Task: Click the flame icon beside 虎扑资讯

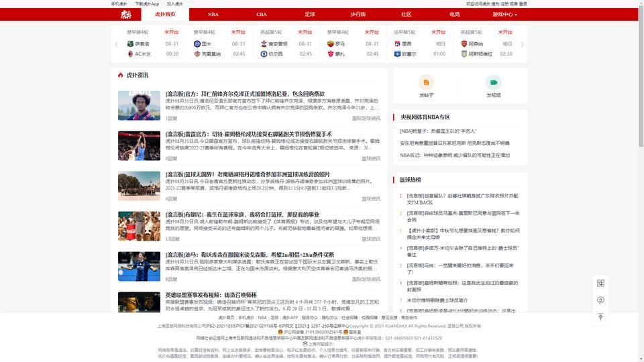Action: (x=120, y=75)
